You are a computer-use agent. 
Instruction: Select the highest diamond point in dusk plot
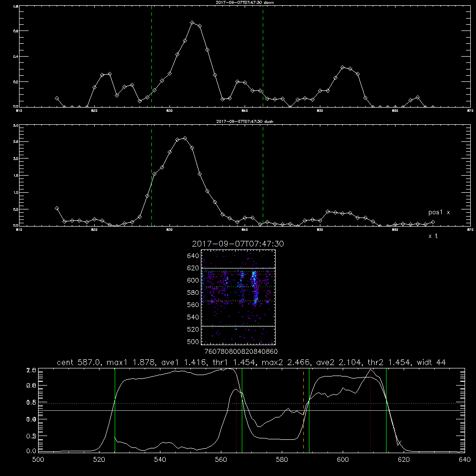coord(185,139)
